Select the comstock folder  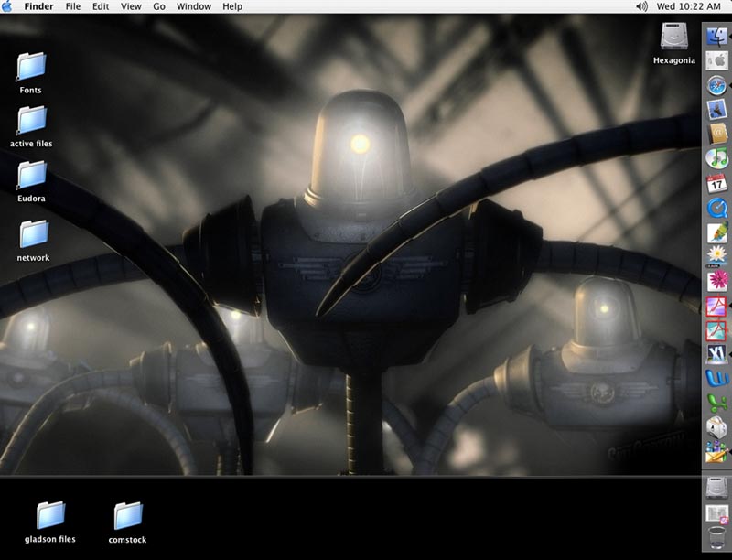128,517
